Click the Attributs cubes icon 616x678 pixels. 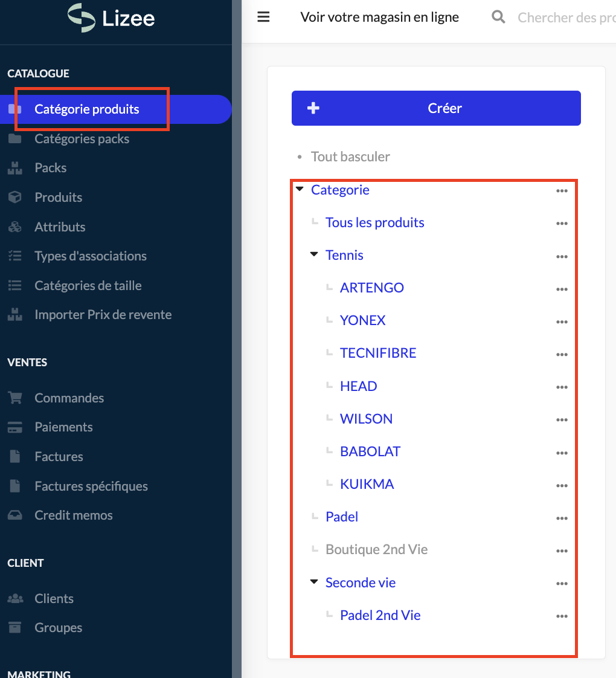click(14, 227)
